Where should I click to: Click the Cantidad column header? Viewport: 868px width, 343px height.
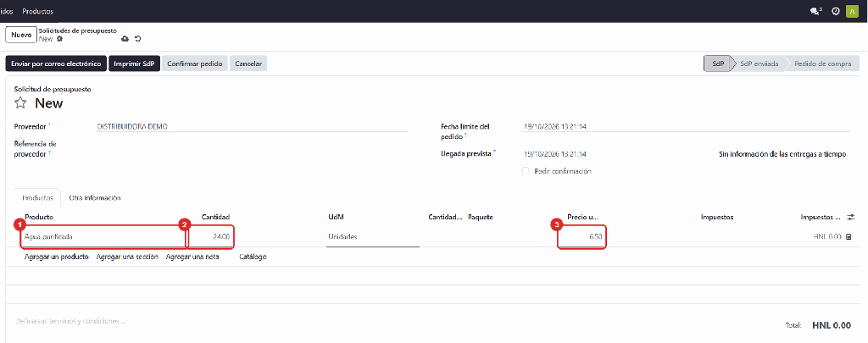pyautogui.click(x=215, y=217)
